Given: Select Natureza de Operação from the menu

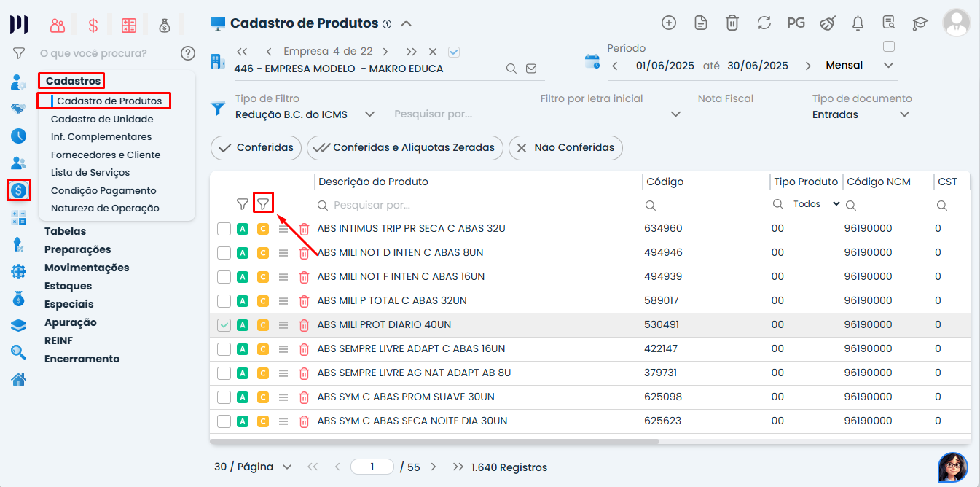Looking at the screenshot, I should tap(104, 208).
